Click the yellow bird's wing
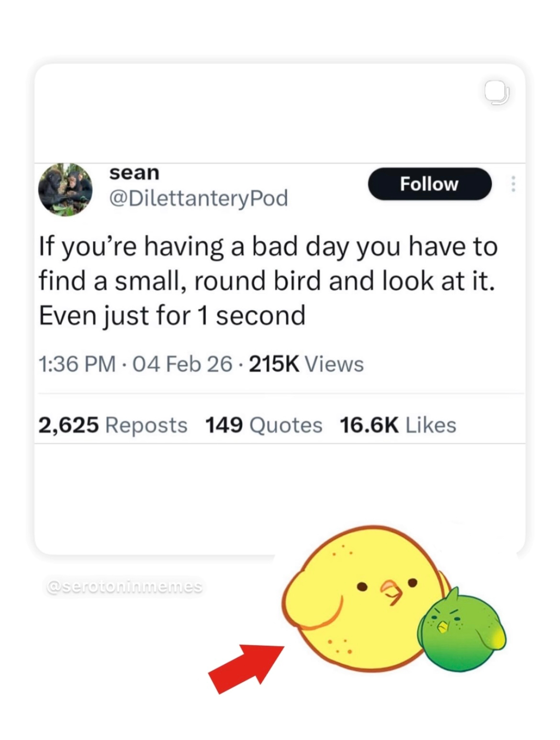This screenshot has height=740, width=560. [311, 601]
